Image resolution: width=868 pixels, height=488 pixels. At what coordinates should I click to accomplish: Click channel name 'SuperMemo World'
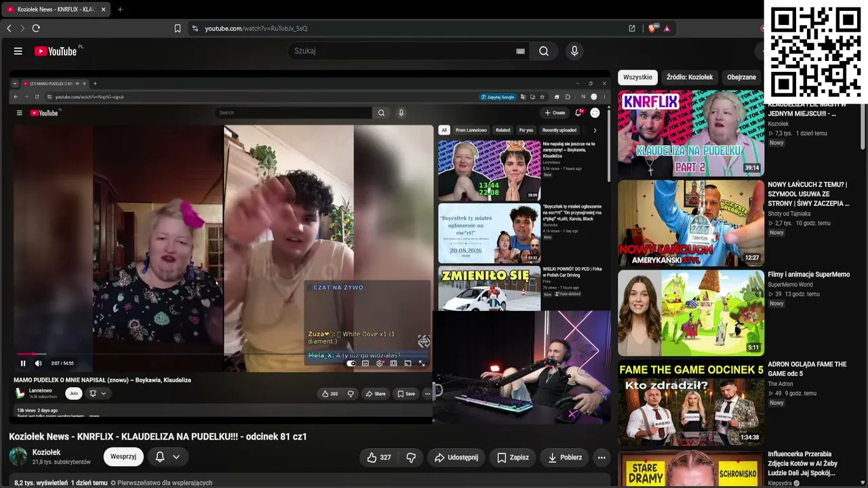(x=790, y=285)
